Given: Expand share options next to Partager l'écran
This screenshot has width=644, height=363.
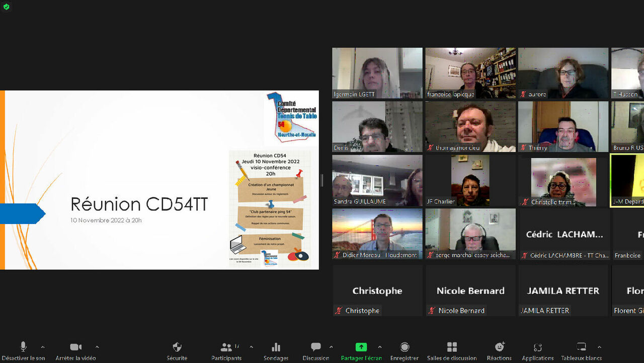Looking at the screenshot, I should pos(379,347).
